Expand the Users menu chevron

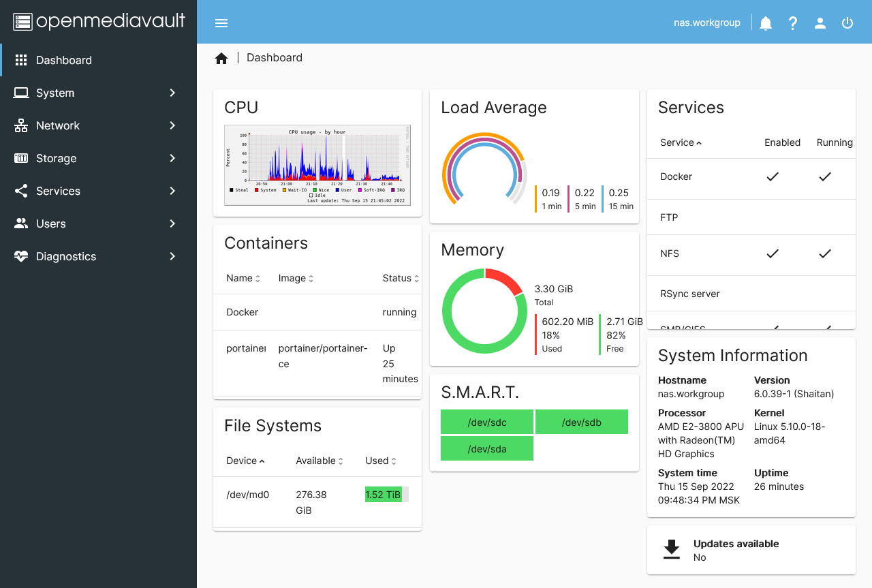tap(172, 223)
